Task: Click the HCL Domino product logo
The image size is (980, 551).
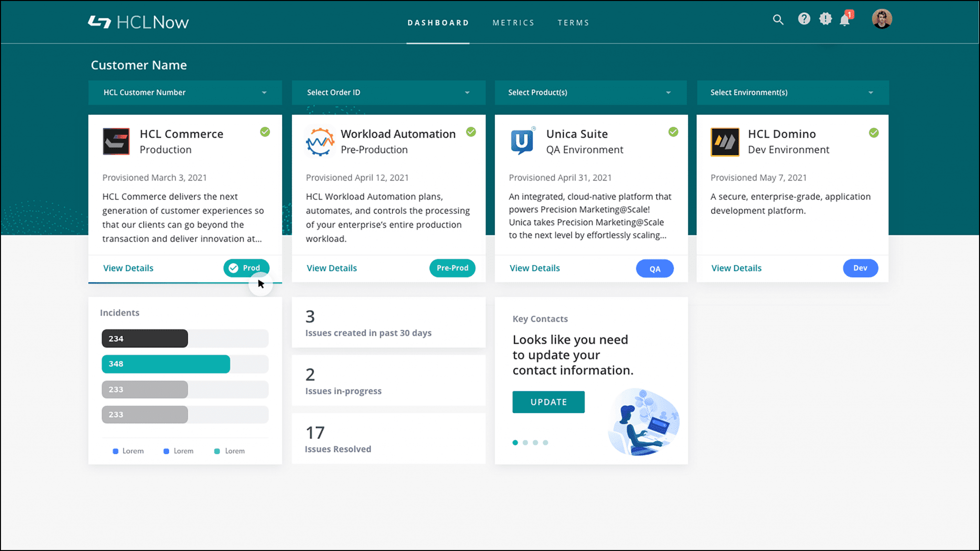Action: [x=724, y=142]
